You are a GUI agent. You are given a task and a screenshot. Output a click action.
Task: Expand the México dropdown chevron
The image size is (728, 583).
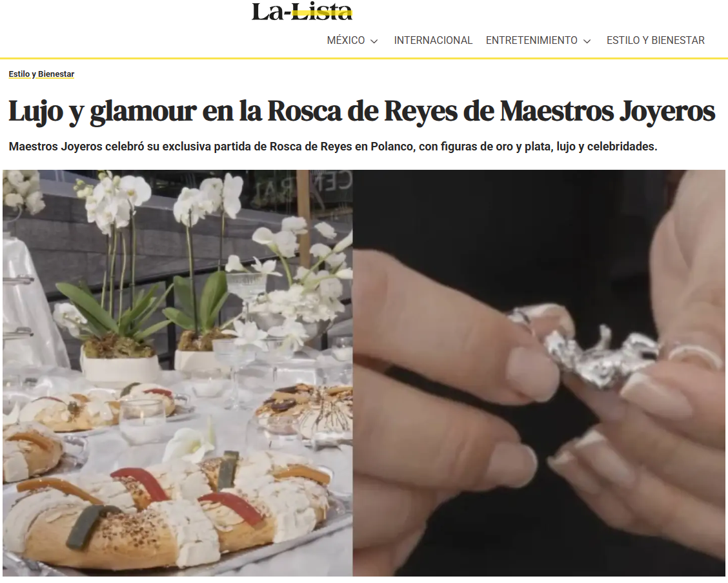pos(374,41)
